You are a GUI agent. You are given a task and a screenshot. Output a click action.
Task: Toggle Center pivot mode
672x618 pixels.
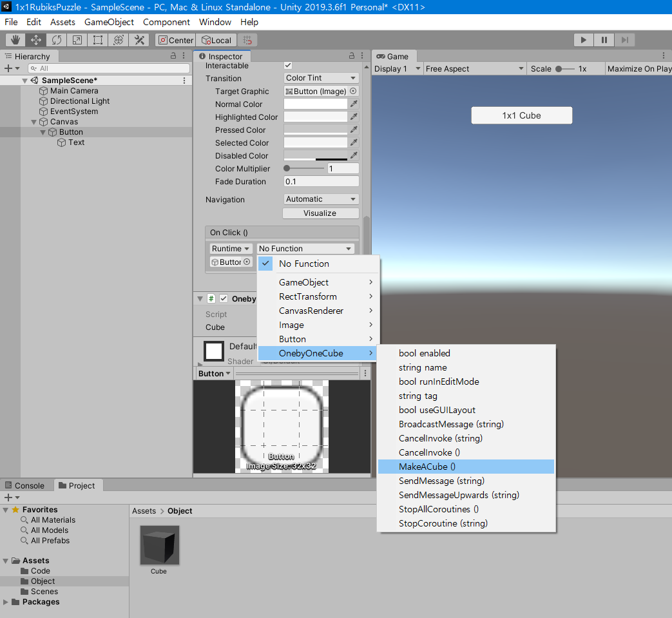175,40
